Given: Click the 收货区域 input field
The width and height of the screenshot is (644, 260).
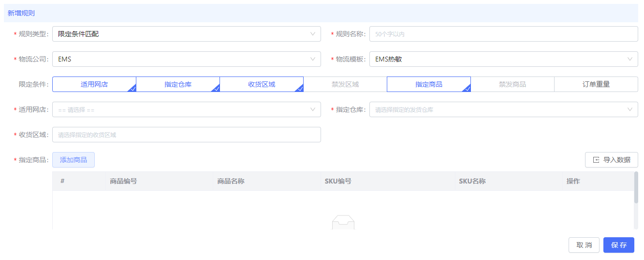Looking at the screenshot, I should [187, 135].
